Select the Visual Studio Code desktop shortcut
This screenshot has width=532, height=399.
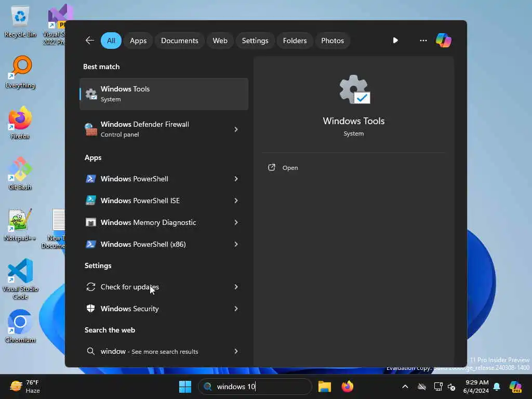[x=20, y=279]
